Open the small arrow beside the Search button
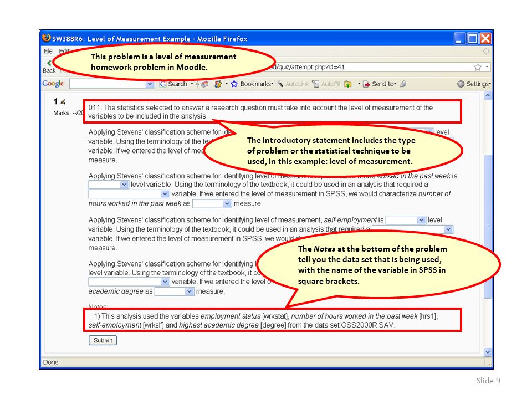Viewport: 532px width, 399px height. [x=192, y=84]
